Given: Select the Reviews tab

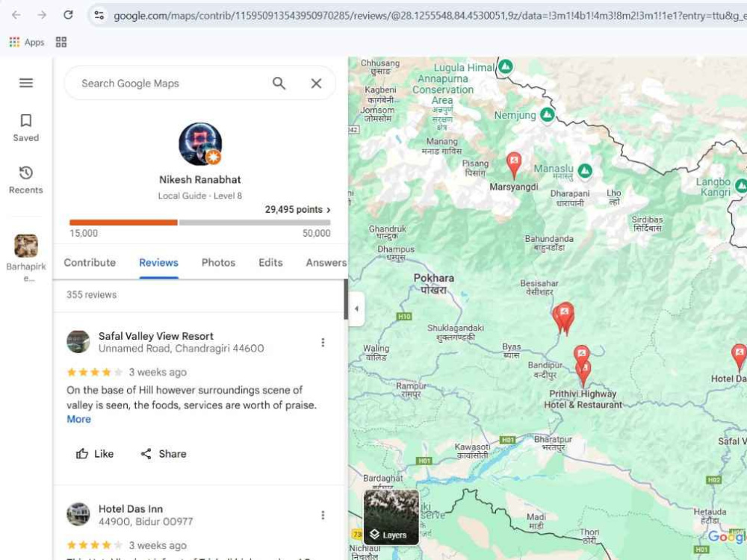Looking at the screenshot, I should click(158, 262).
